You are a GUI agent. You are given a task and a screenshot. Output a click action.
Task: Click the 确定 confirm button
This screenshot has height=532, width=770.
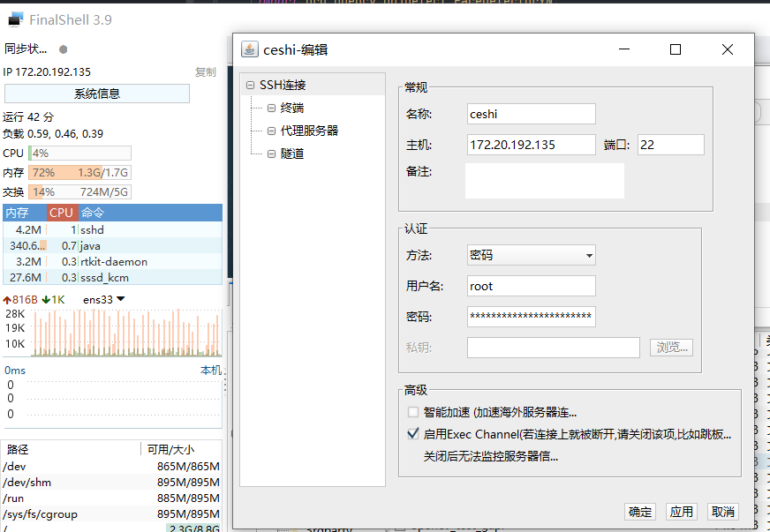640,512
